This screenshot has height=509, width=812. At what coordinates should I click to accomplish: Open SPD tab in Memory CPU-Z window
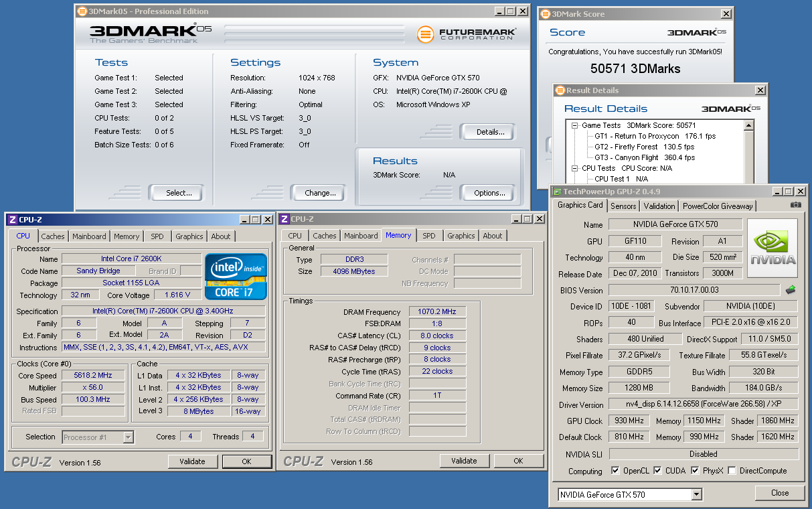pos(429,236)
